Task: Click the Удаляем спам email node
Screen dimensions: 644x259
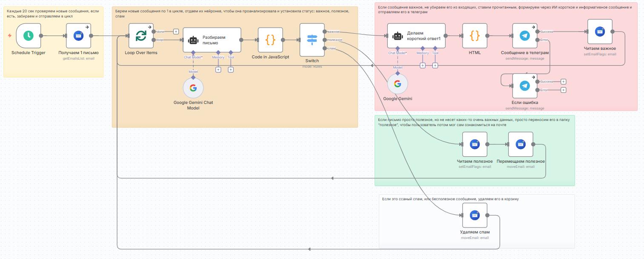Action: 475,215
